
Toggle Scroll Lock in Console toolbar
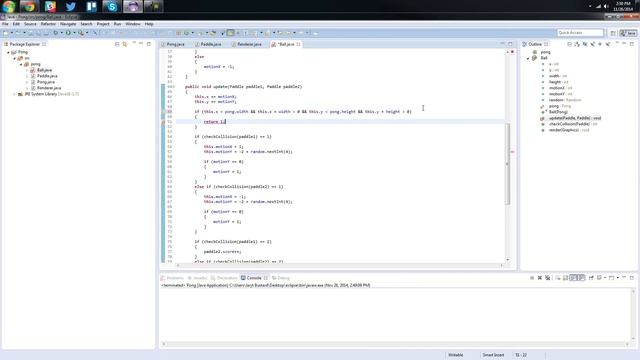(x=565, y=278)
